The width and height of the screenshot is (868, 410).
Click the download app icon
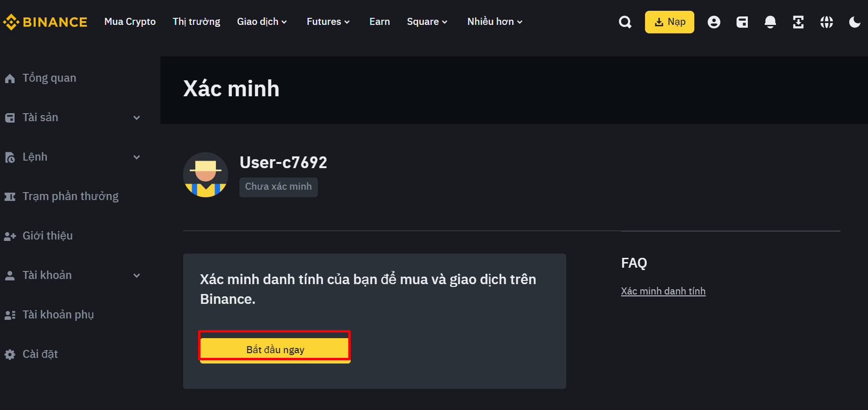click(798, 22)
